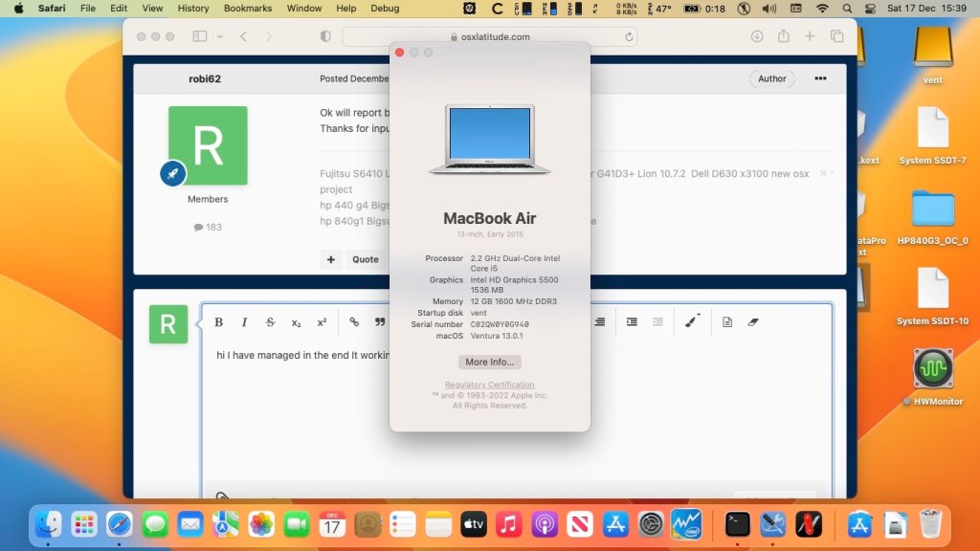
Task: Open the Regulatory Certification link
Action: 489,385
